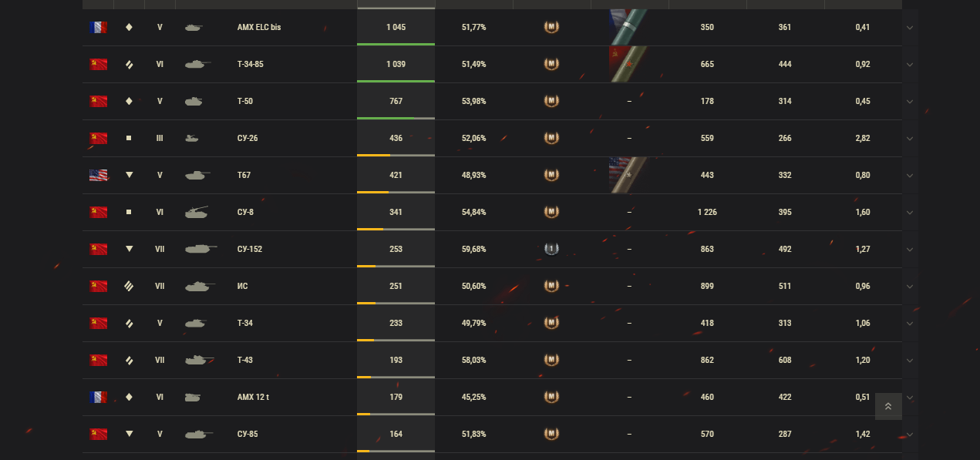Image resolution: width=980 pixels, height=460 pixels.
Task: Expand the AMX ELC bis row details
Action: (x=910, y=28)
